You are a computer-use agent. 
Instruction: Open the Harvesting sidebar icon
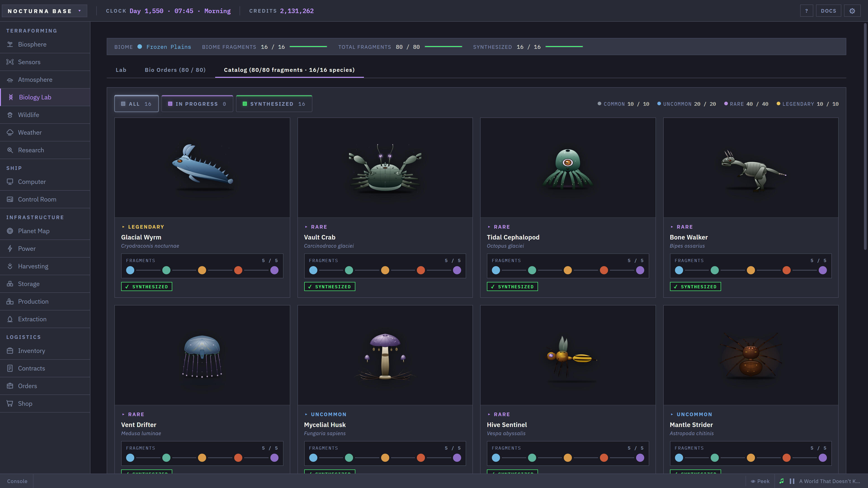click(10, 266)
